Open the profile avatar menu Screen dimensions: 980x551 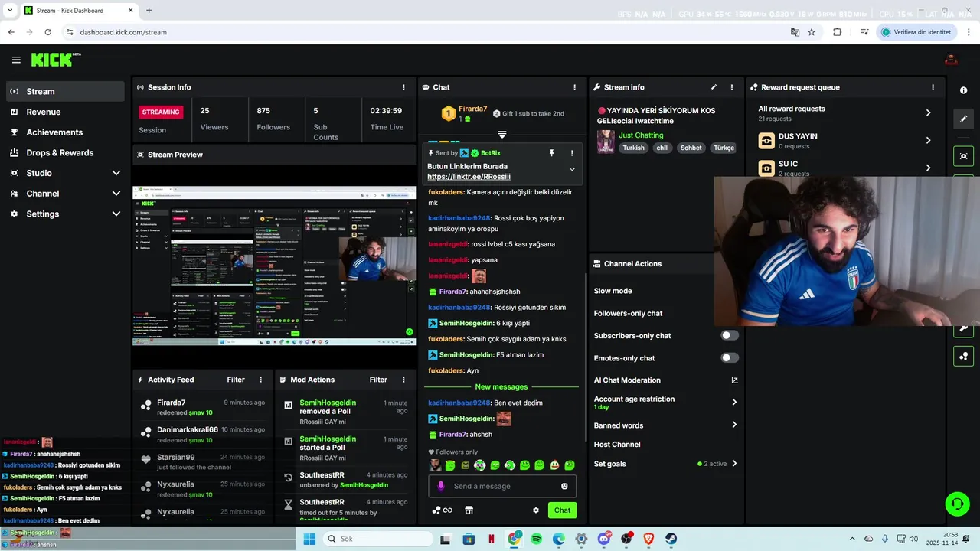952,60
